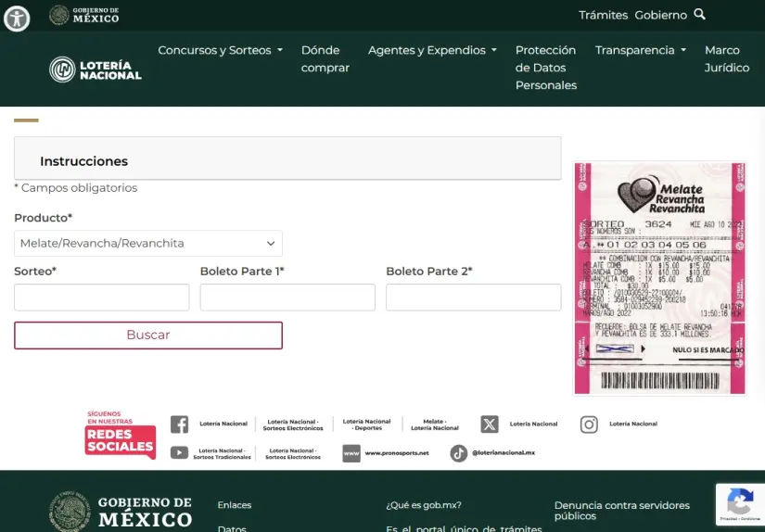Viewport: 765px width, 532px height.
Task: Expand the Agentes y Expendios menu
Action: pyautogui.click(x=432, y=50)
